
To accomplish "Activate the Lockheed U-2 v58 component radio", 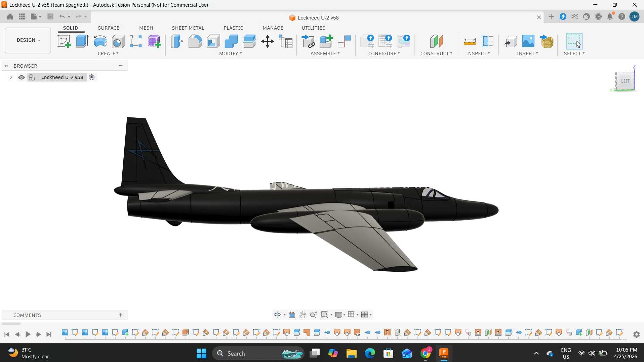I will coord(92,77).
